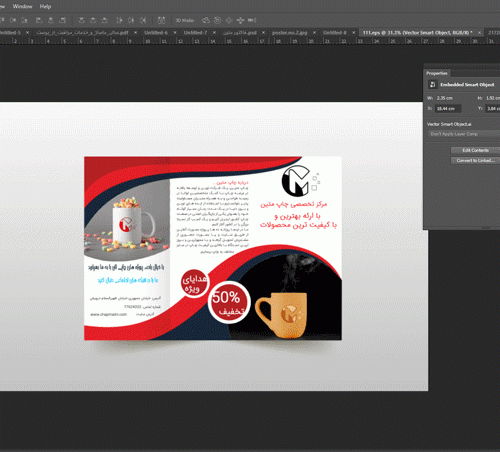Image resolution: width=500 pixels, height=452 pixels.
Task: Select 3D Rotate mode icon
Action: 206,20
